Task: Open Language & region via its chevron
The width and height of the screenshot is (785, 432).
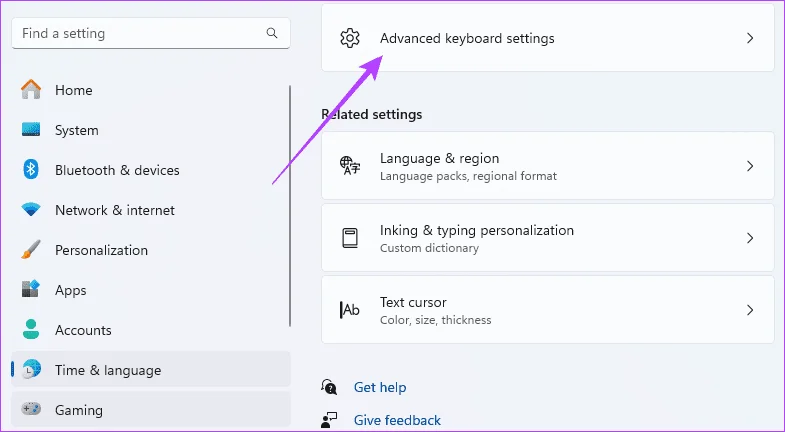Action: coord(750,166)
